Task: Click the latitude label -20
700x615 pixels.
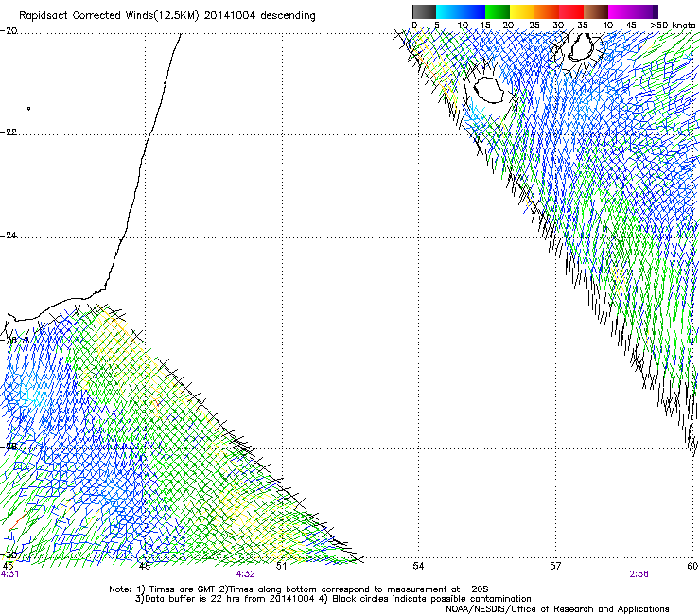Action: (x=9, y=31)
